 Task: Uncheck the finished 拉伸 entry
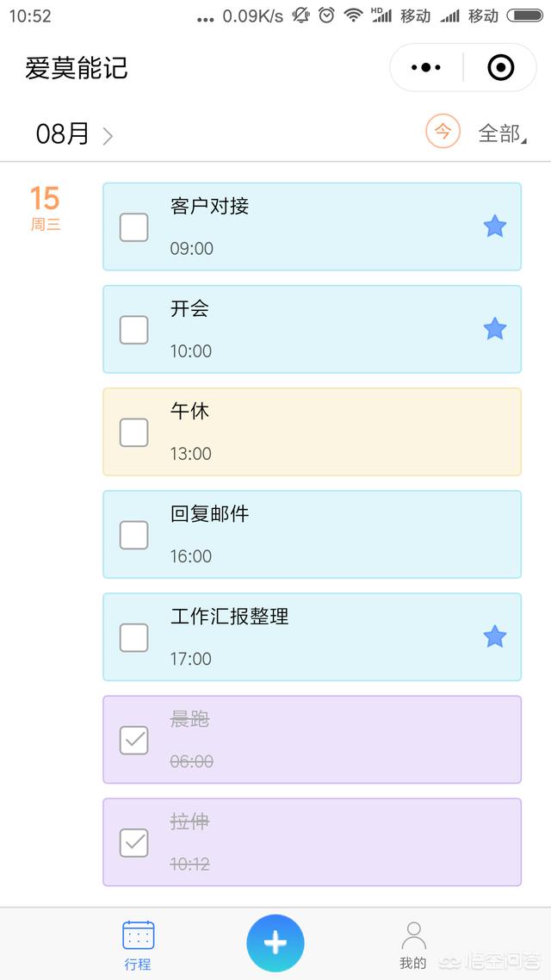coord(133,842)
